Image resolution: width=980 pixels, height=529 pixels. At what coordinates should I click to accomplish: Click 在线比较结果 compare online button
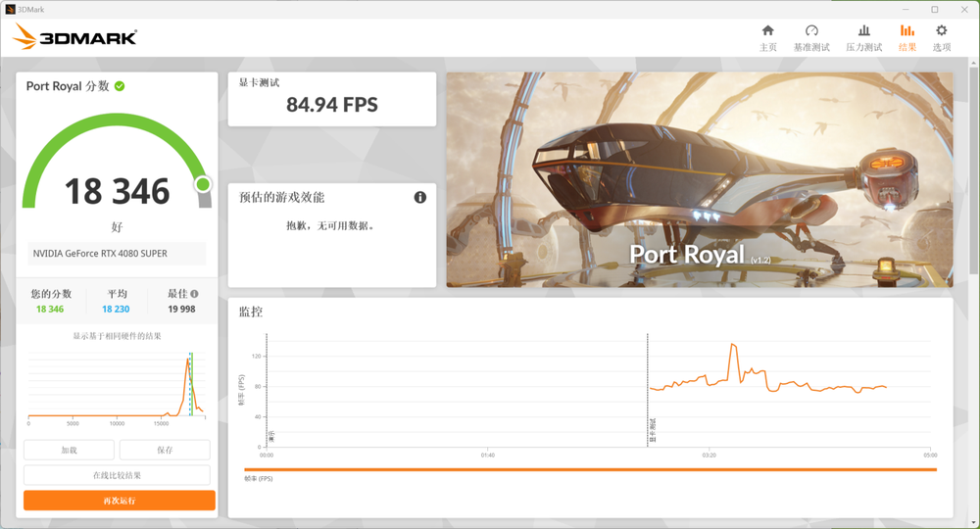117,475
